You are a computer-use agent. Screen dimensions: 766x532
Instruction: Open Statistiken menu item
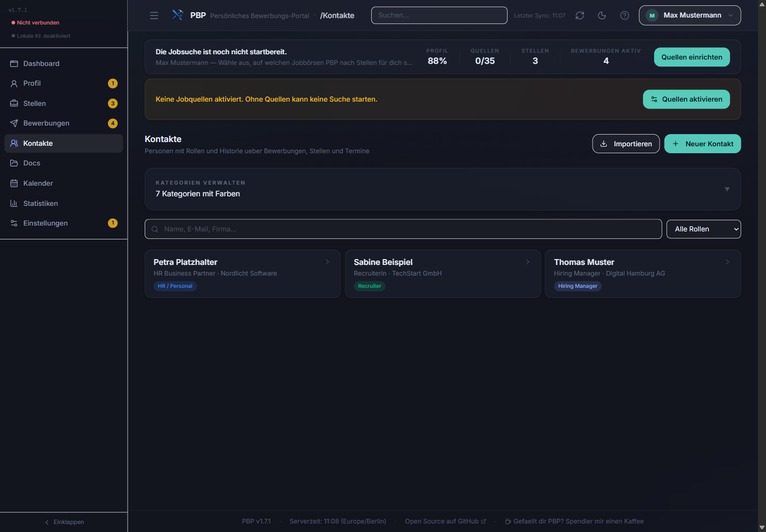tap(64, 203)
